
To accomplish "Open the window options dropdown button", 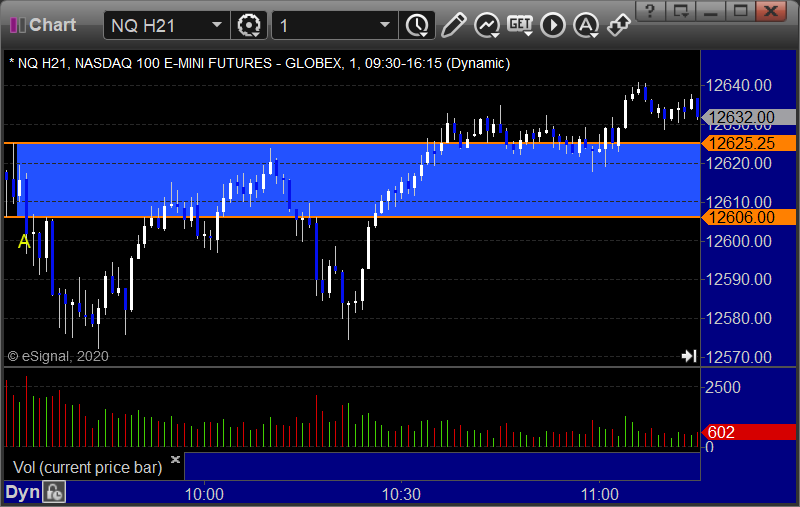I will [x=681, y=11].
